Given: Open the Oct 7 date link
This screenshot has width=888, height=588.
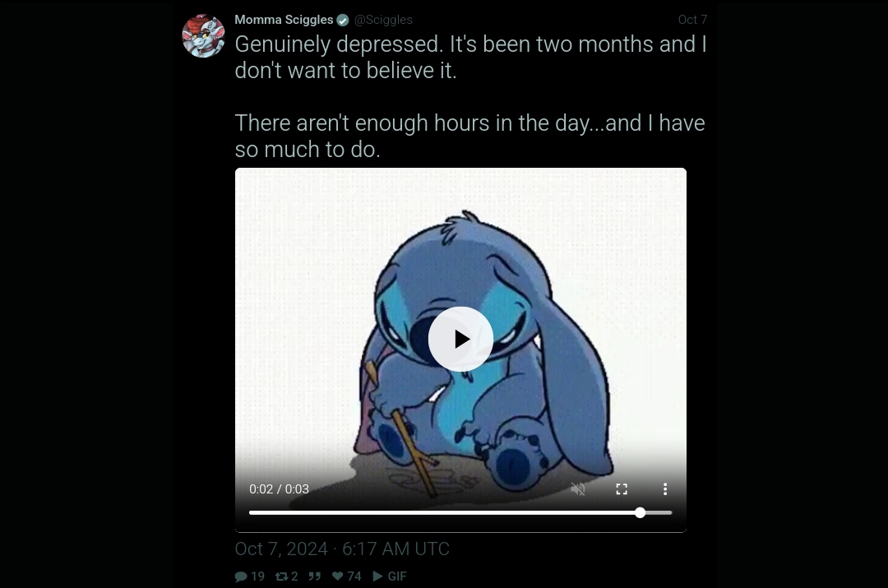Looking at the screenshot, I should (692, 20).
